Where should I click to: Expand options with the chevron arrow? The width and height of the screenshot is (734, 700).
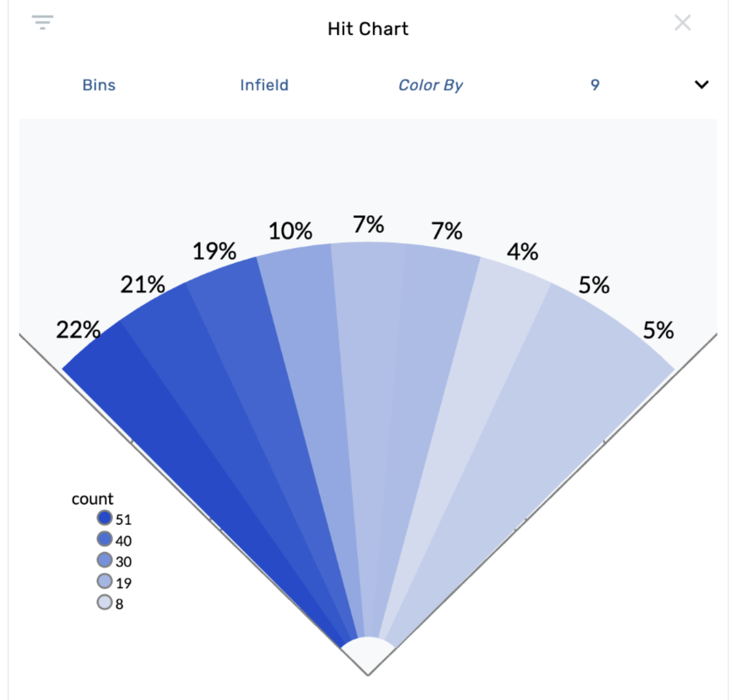tap(701, 85)
